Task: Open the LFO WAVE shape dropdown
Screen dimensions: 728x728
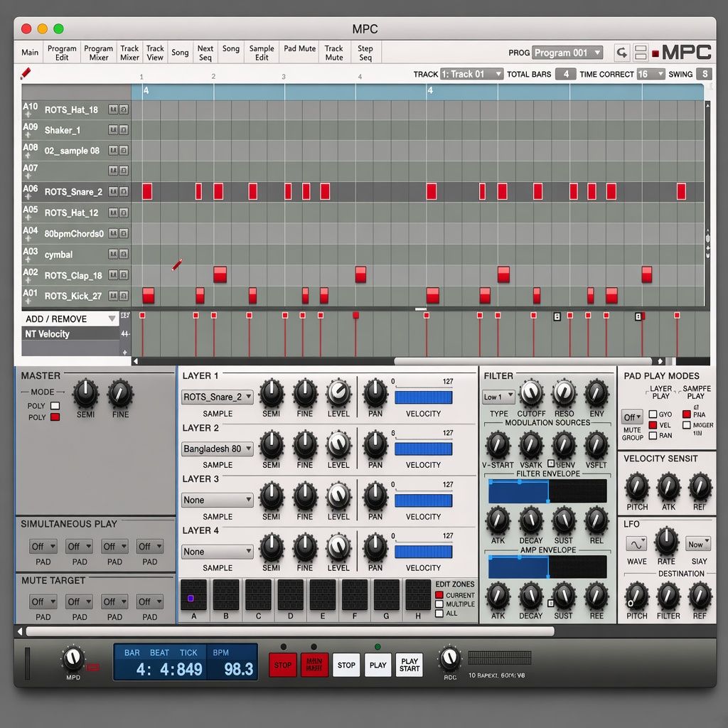Action: pos(636,544)
